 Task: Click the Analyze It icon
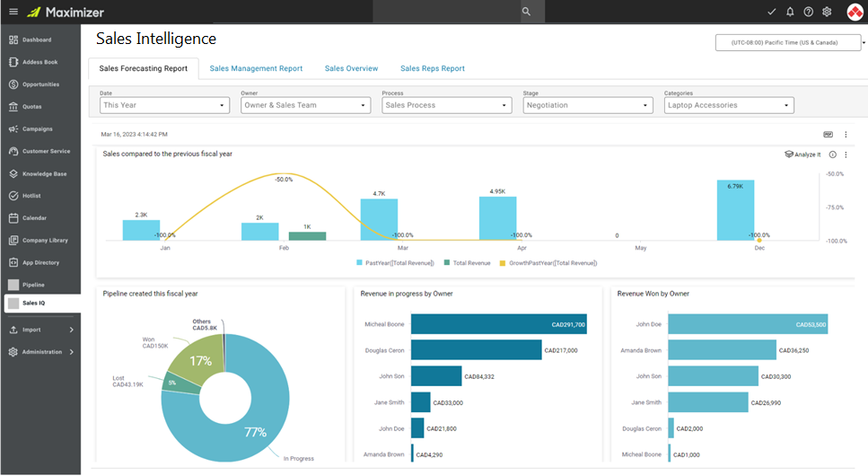pos(802,154)
